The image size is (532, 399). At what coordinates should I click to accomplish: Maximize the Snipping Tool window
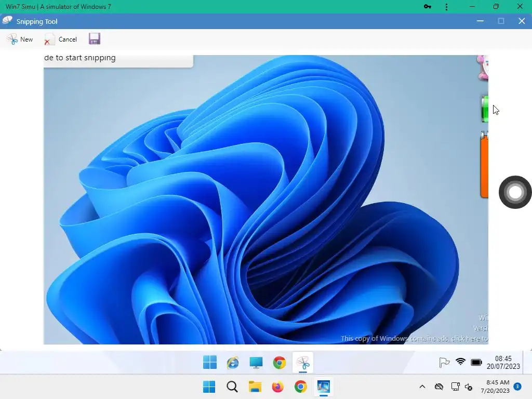point(501,21)
